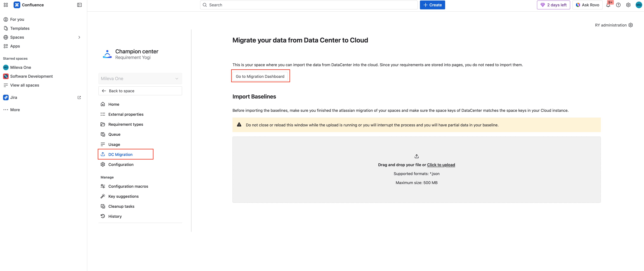The height and width of the screenshot is (271, 644).
Task: Open the Configuration macros menu item
Action: click(x=128, y=186)
